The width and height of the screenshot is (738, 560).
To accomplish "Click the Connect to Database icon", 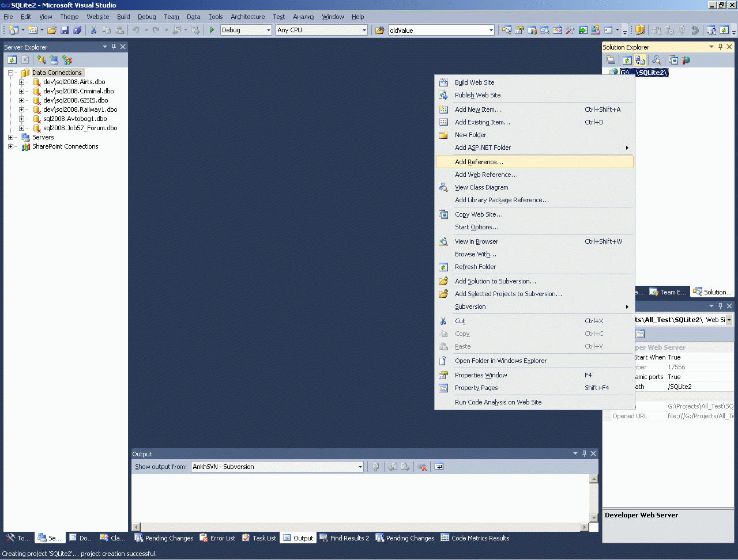I will coord(41,59).
